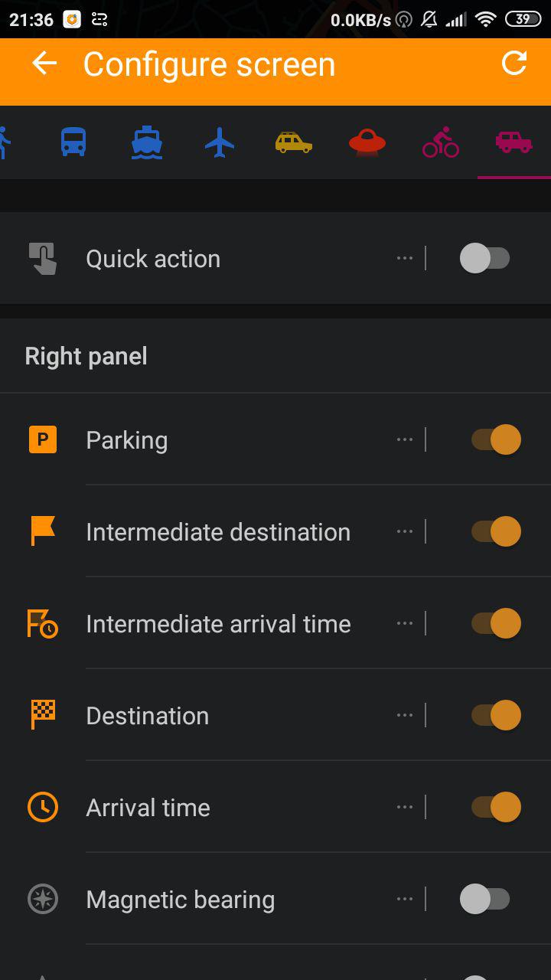The width and height of the screenshot is (551, 980).
Task: Select the yellow taxi car profile
Action: (x=294, y=142)
